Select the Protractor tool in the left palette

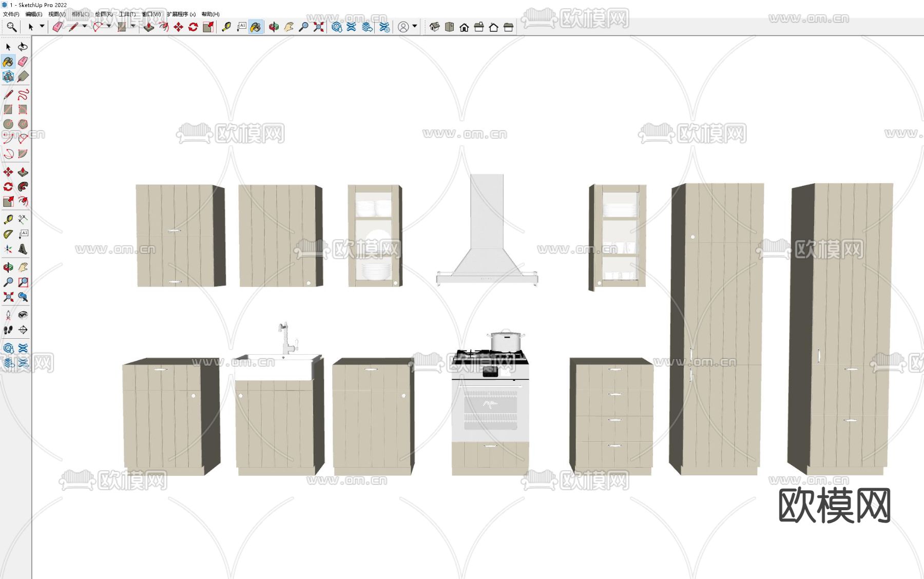(8, 234)
